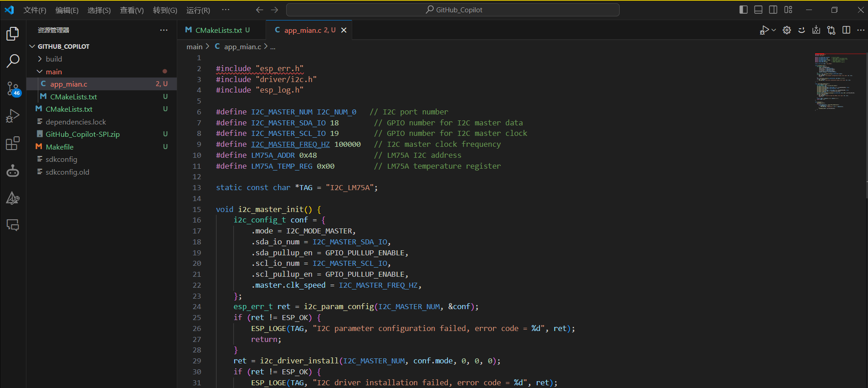Open the Explorer view in activity bar

pos(13,34)
